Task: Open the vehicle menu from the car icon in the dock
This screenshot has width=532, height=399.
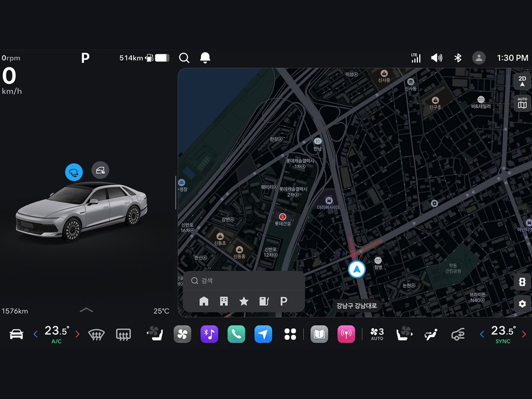Action: tap(17, 334)
